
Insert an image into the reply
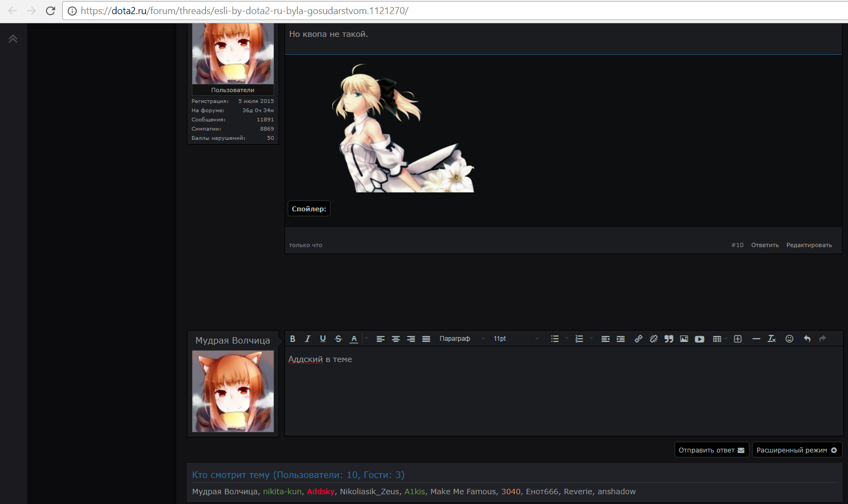click(684, 338)
